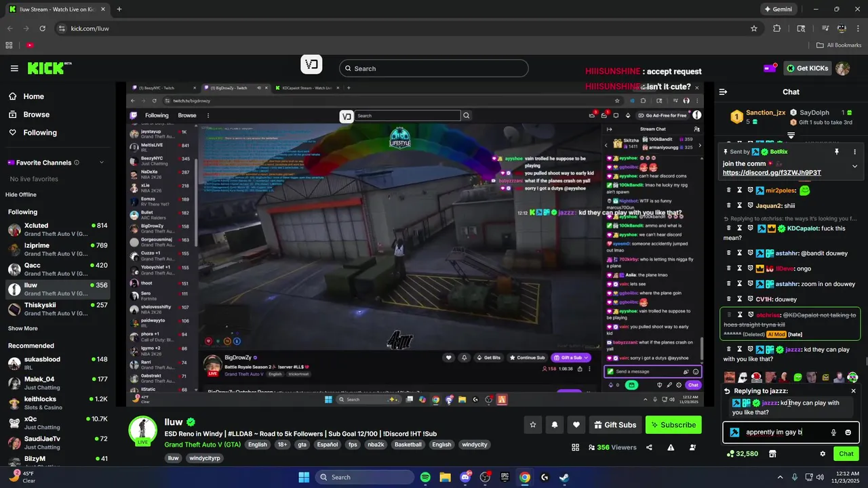
Task: Open Spotify from the Windows taskbar
Action: click(425, 477)
